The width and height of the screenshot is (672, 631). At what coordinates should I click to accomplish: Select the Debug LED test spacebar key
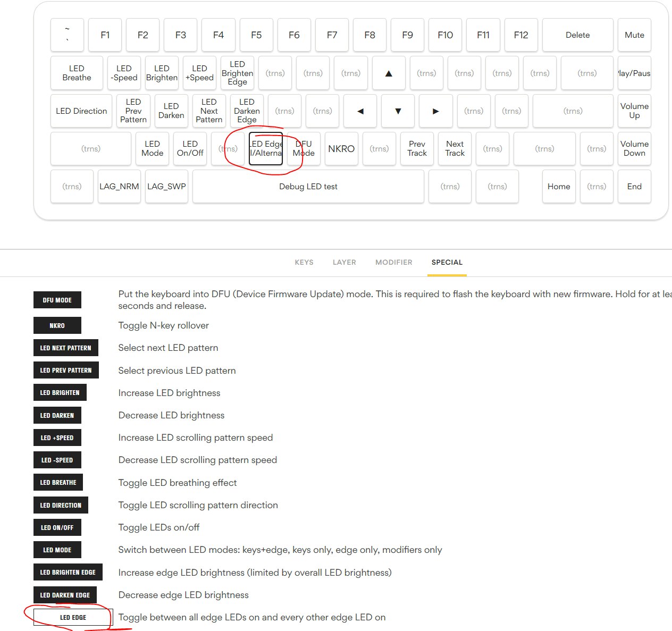pos(308,187)
